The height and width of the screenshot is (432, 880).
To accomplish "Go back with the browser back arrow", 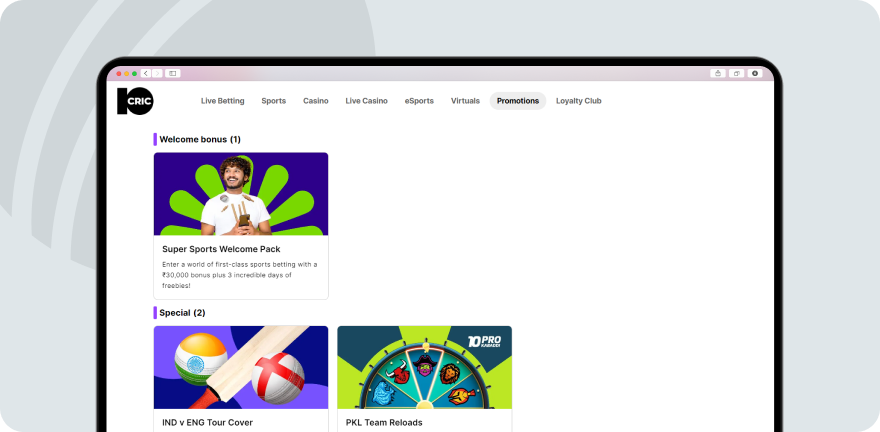I will (x=146, y=73).
